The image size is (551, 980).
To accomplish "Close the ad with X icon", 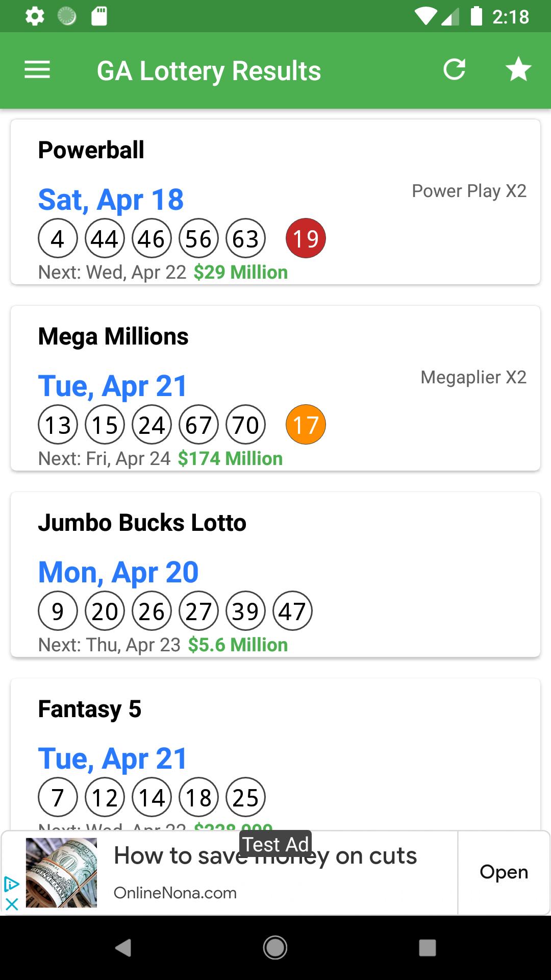I will point(12,904).
